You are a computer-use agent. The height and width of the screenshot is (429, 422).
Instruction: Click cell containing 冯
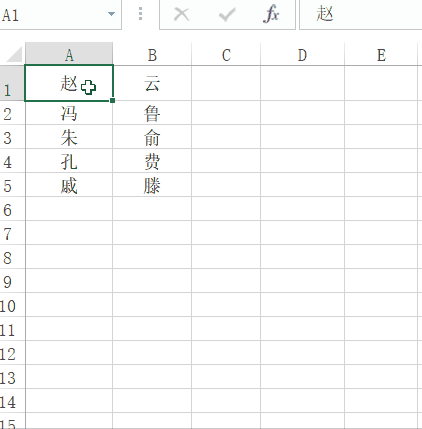pyautogui.click(x=69, y=113)
